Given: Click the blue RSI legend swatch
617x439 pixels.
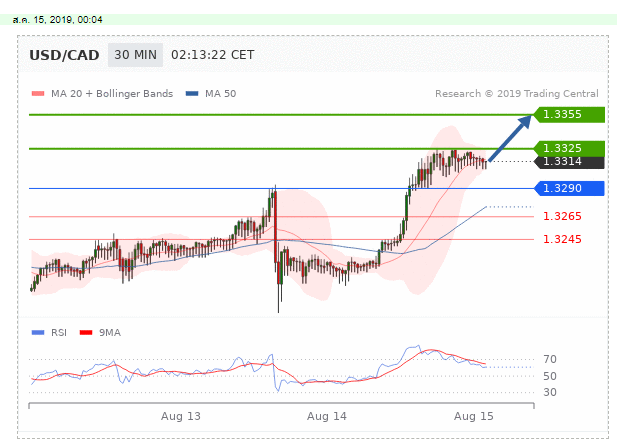Looking at the screenshot, I should 38,333.
